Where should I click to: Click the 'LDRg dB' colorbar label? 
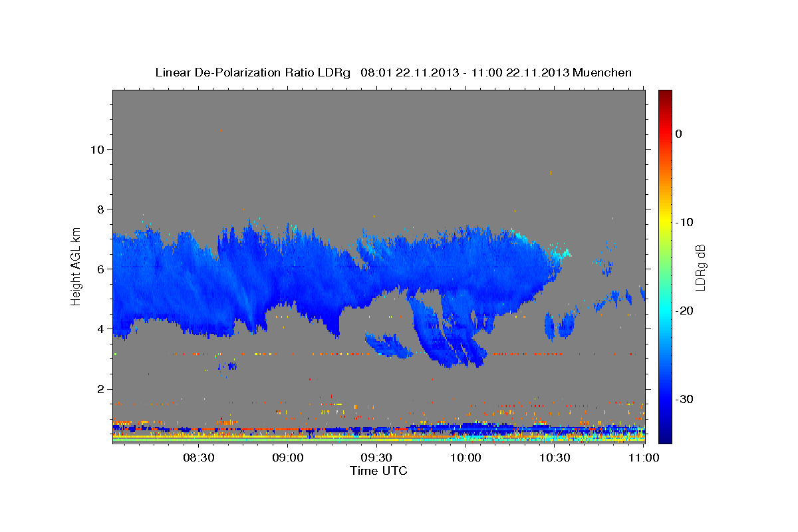(700, 267)
